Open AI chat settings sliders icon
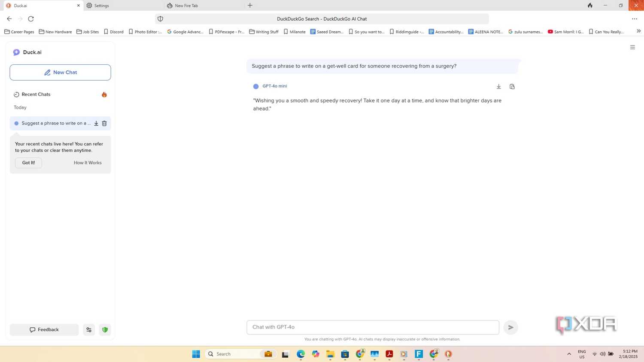This screenshot has width=644, height=362. coord(89,330)
